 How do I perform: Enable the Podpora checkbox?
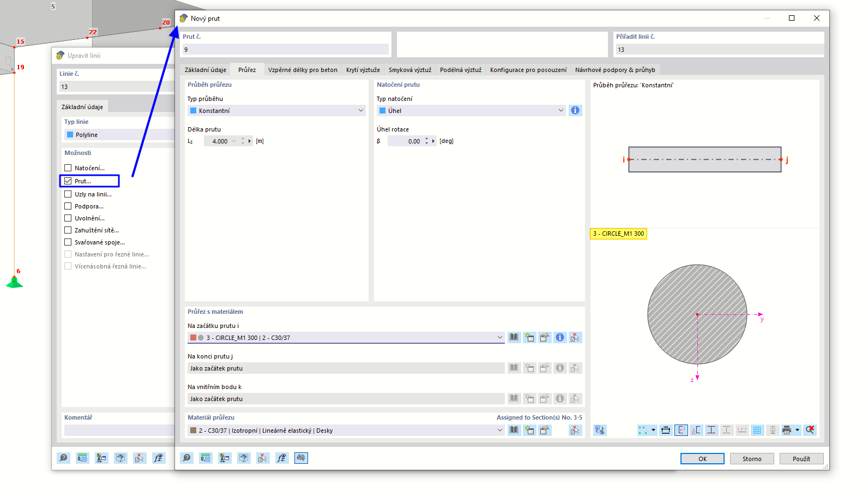pos(68,206)
